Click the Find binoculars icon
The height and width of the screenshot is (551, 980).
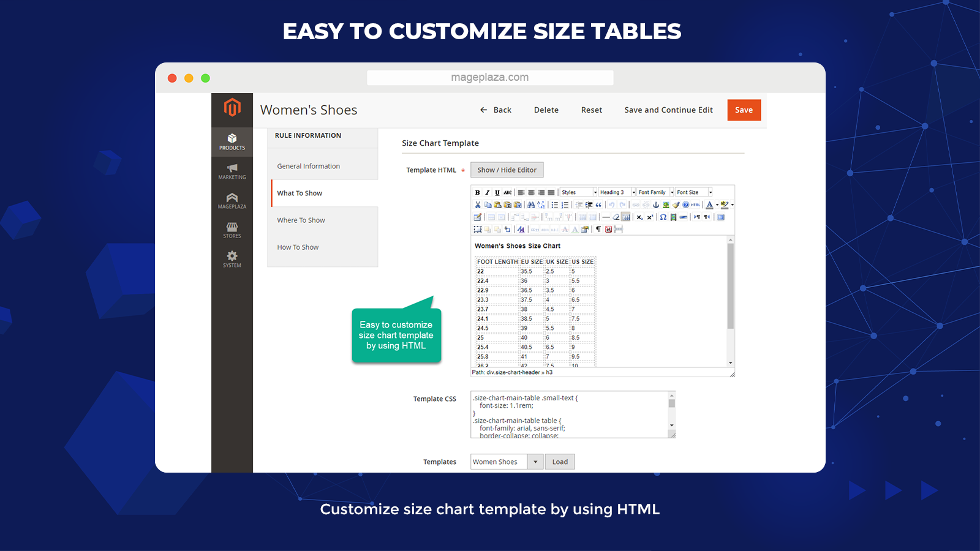click(531, 205)
